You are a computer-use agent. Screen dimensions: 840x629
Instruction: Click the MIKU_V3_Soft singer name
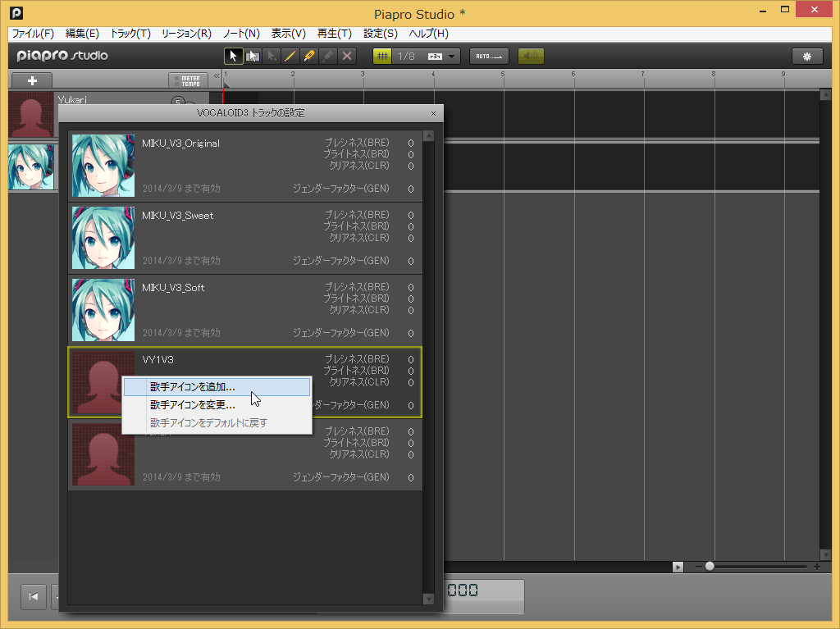(x=173, y=288)
